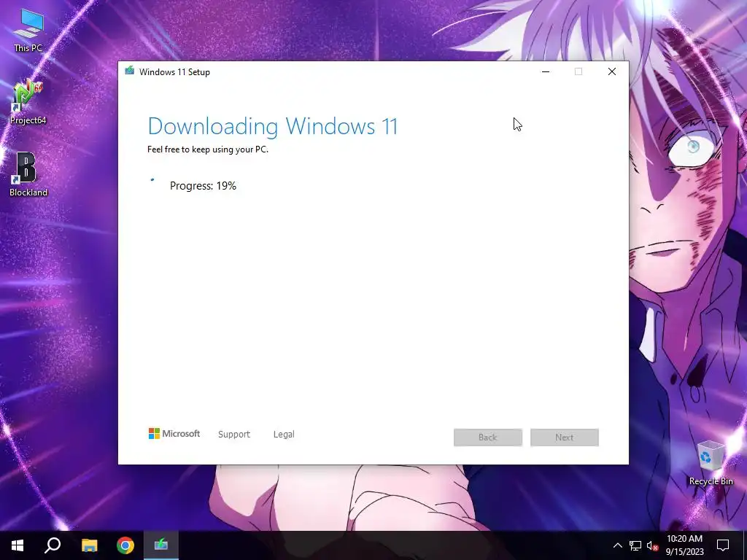The height and width of the screenshot is (560, 747).
Task: Minimize the Windows 11 Setup window
Action: [x=546, y=72]
